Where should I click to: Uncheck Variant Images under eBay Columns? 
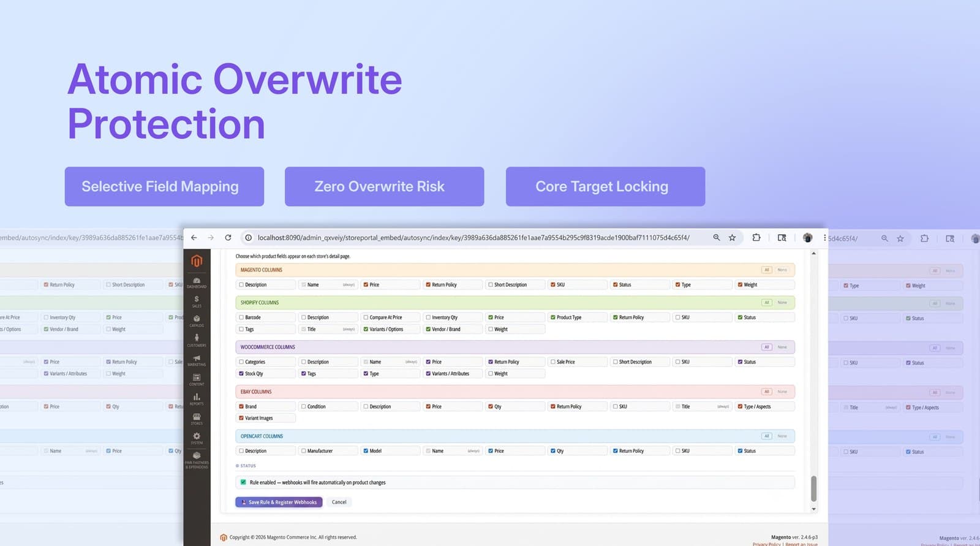[x=241, y=419]
